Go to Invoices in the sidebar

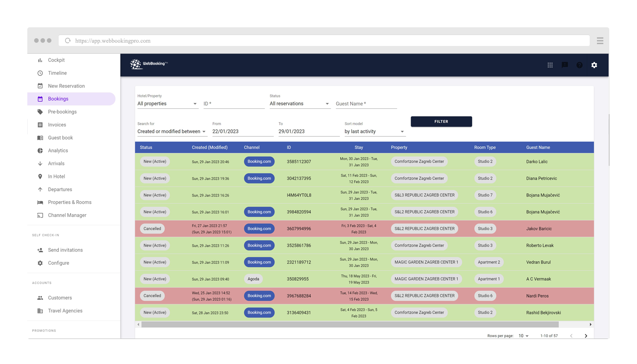point(57,125)
